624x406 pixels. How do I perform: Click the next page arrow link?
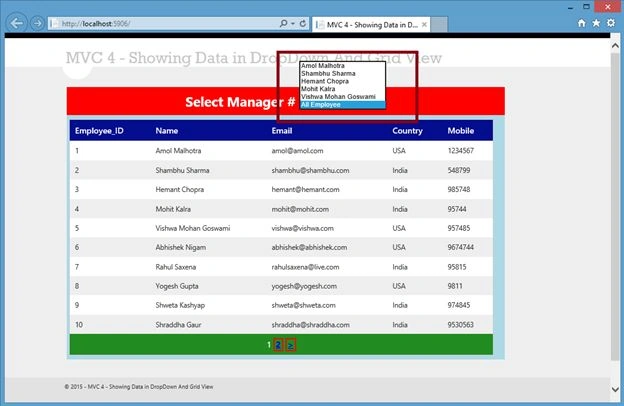[291, 345]
